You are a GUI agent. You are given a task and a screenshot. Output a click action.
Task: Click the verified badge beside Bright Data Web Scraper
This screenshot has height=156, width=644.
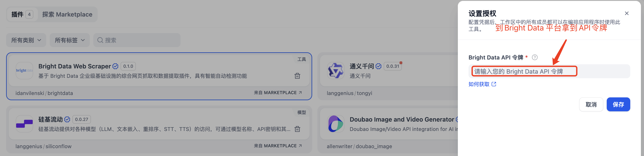115,66
